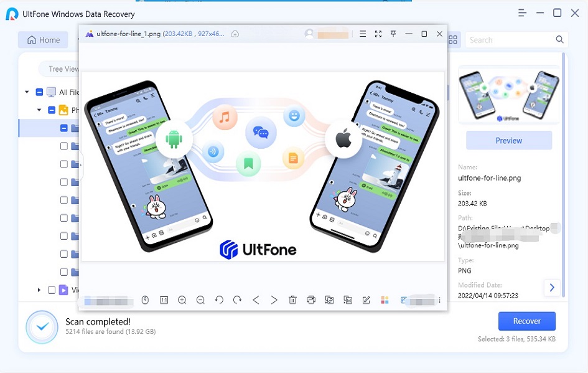Viewport: 588px width, 373px height.
Task: Click the details panel vertical scrollbar
Action: tap(563, 175)
